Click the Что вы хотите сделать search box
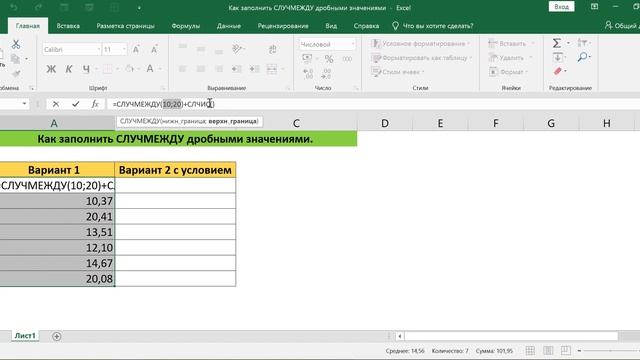Viewport: 640px width, 360px height. point(433,26)
